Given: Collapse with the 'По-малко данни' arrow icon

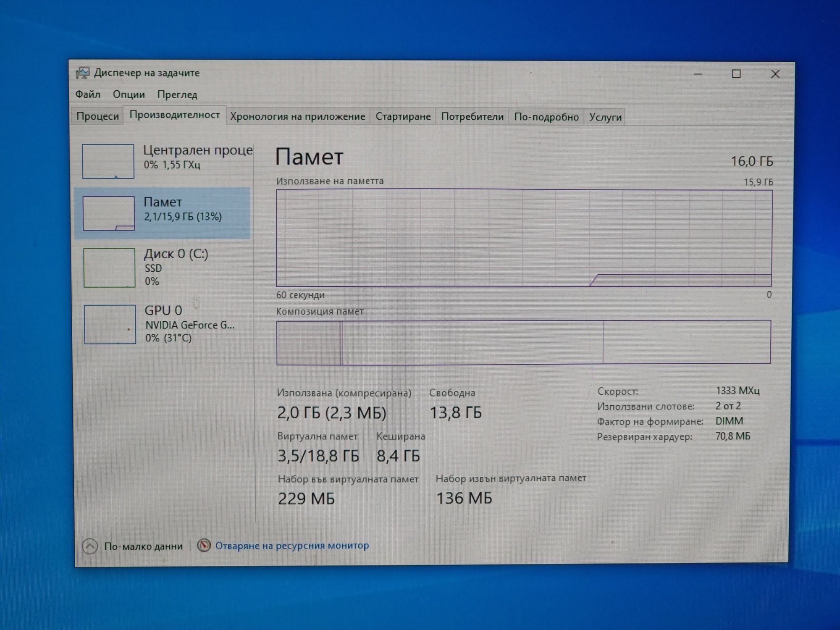Looking at the screenshot, I should click(x=90, y=546).
